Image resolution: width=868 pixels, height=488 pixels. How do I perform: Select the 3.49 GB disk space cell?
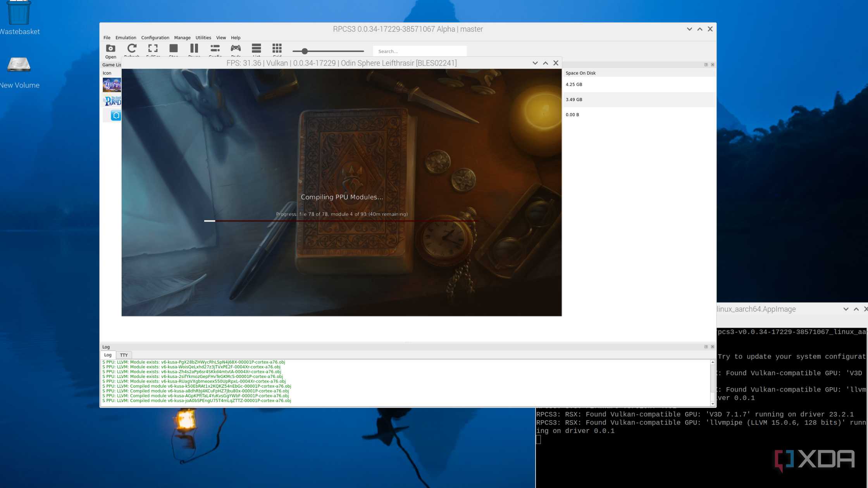click(x=573, y=100)
